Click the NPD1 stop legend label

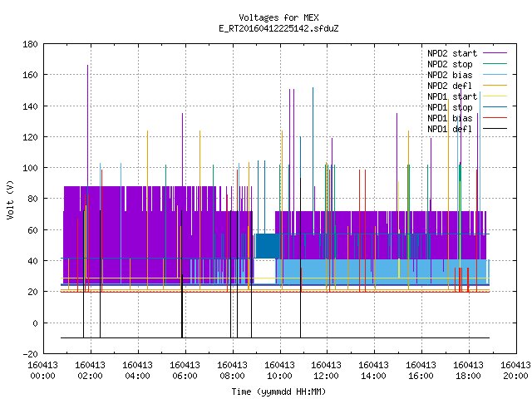pos(450,107)
